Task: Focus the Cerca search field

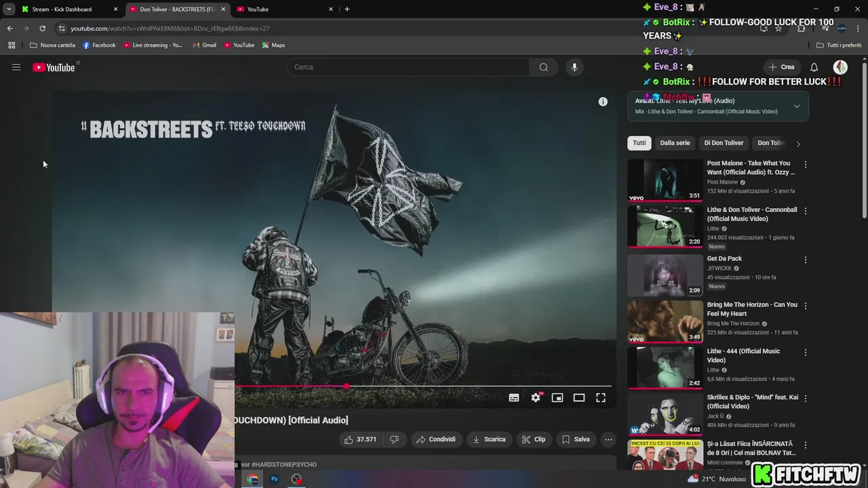Action: click(x=409, y=67)
